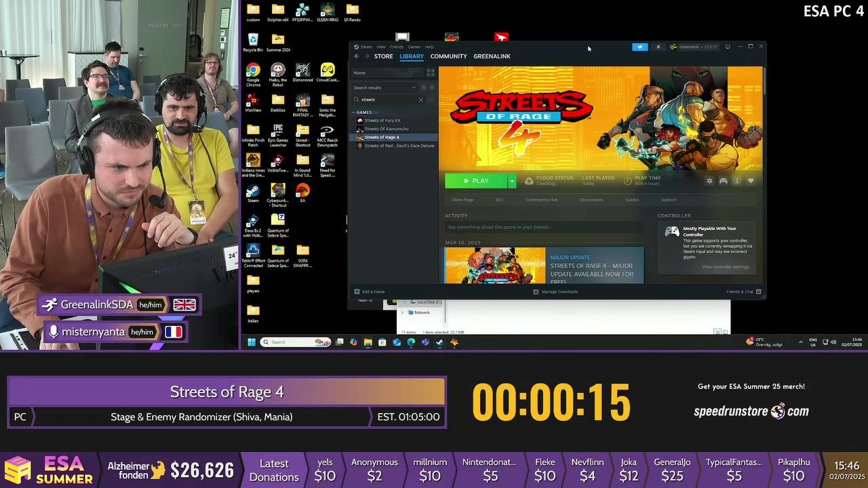This screenshot has width=868, height=488.
Task: Click Add a Game in Steam
Action: click(x=370, y=292)
